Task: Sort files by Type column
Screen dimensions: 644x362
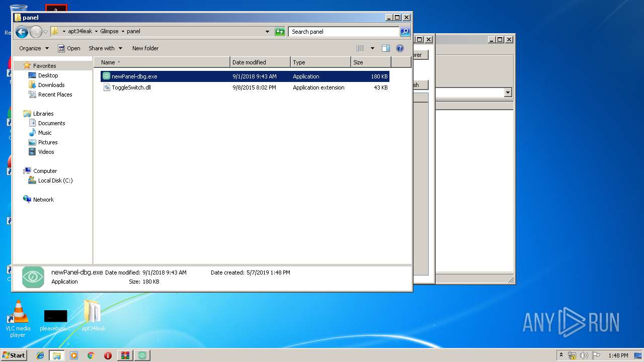Action: (320, 62)
